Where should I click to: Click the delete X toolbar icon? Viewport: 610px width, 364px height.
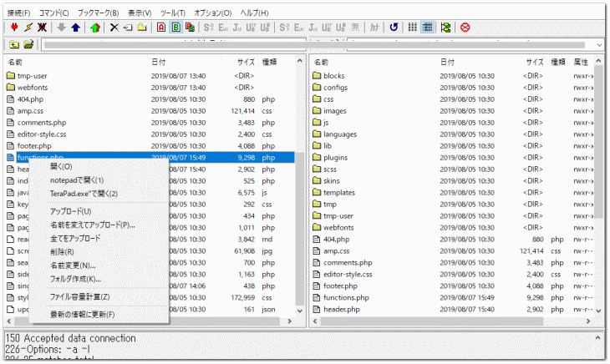point(114,28)
